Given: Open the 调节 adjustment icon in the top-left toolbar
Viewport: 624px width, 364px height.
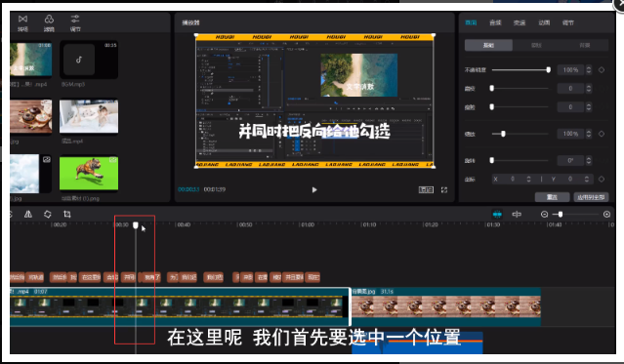Looking at the screenshot, I should (75, 22).
